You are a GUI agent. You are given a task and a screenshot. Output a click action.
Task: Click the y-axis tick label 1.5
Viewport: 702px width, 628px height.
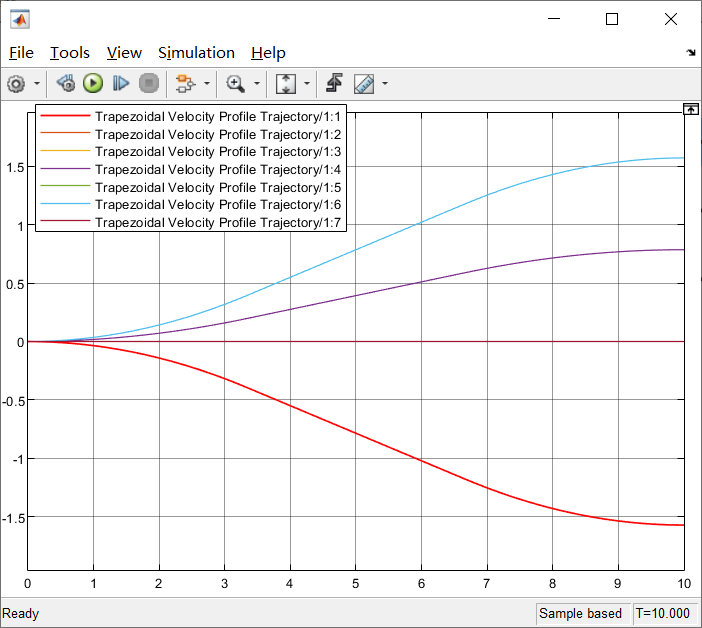coord(15,168)
